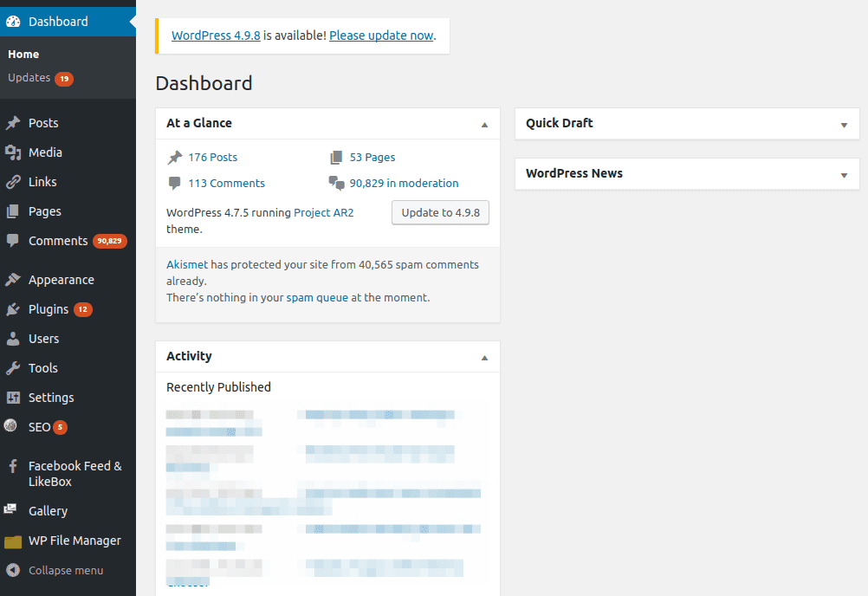Click the 19 updates count badge
Image resolution: width=868 pixels, height=596 pixels.
coord(64,79)
